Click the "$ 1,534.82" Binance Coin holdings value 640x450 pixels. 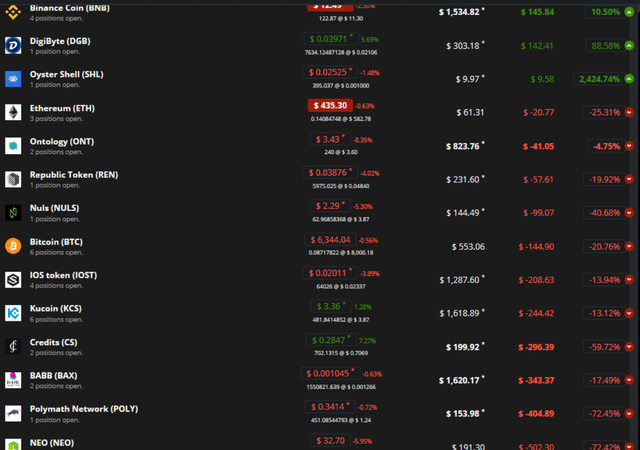(x=459, y=12)
